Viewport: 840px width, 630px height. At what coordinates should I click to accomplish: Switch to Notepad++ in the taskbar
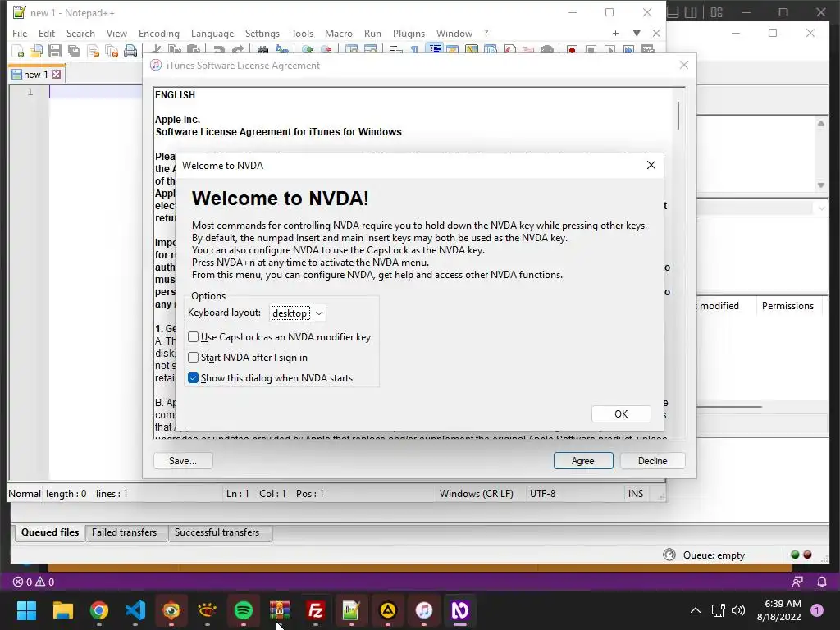[351, 610]
